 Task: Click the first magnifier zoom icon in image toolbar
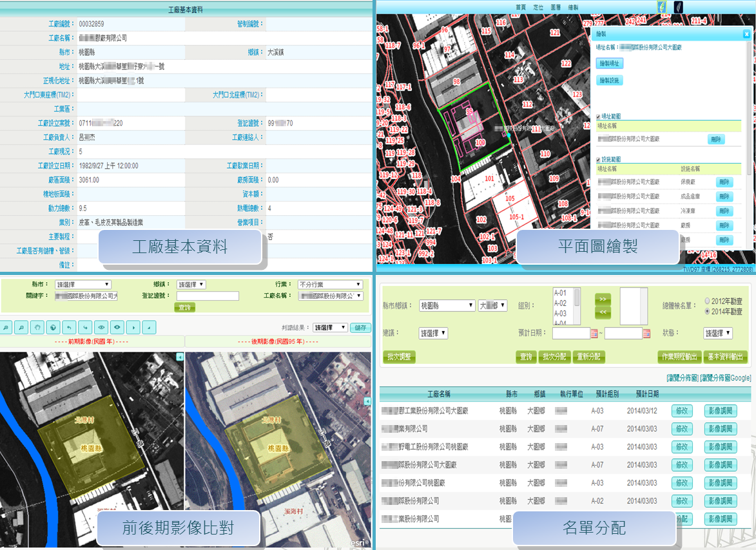click(6, 328)
